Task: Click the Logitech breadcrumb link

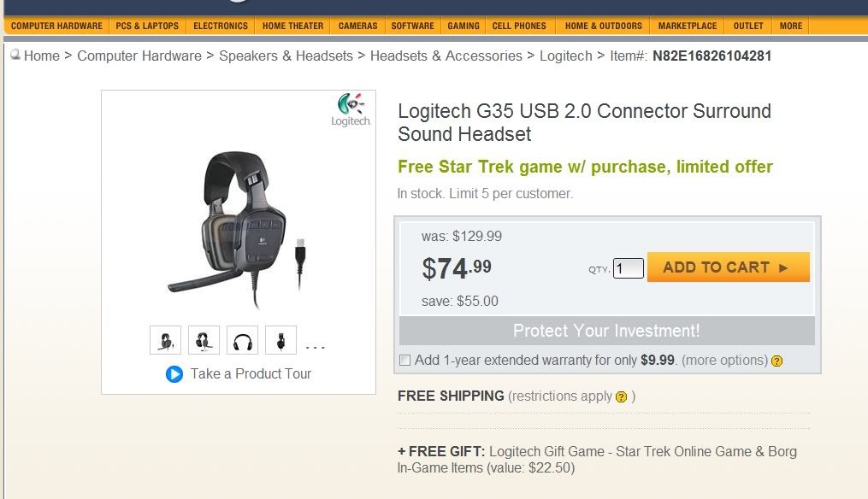Action: (x=565, y=56)
